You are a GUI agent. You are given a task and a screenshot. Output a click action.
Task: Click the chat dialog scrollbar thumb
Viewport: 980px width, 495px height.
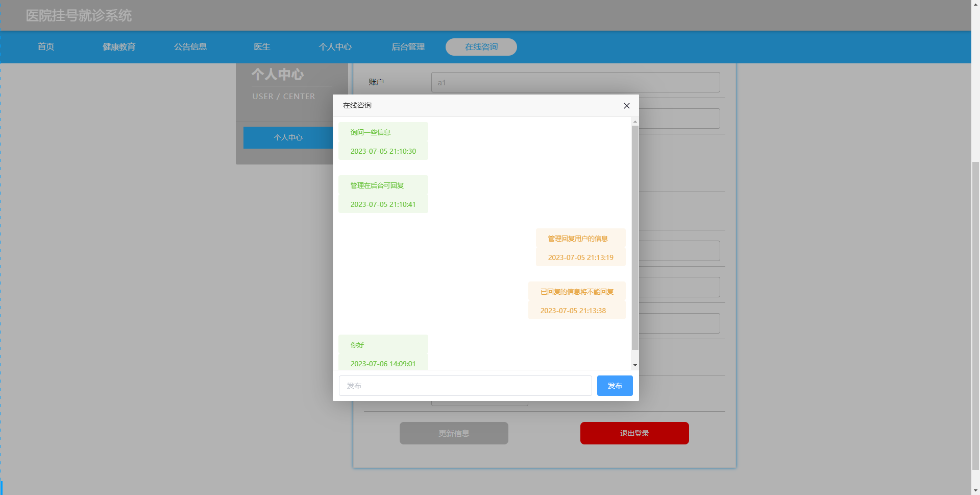pyautogui.click(x=635, y=238)
